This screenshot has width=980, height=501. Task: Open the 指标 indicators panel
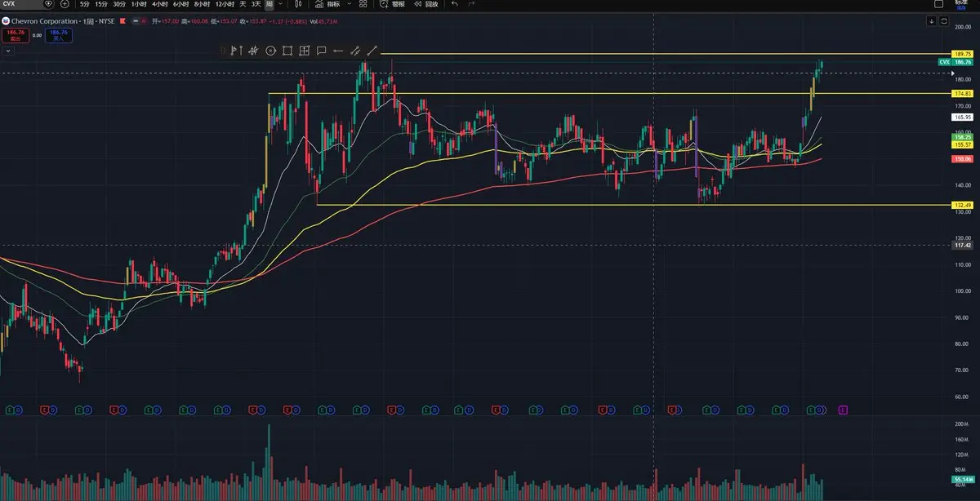(327, 4)
